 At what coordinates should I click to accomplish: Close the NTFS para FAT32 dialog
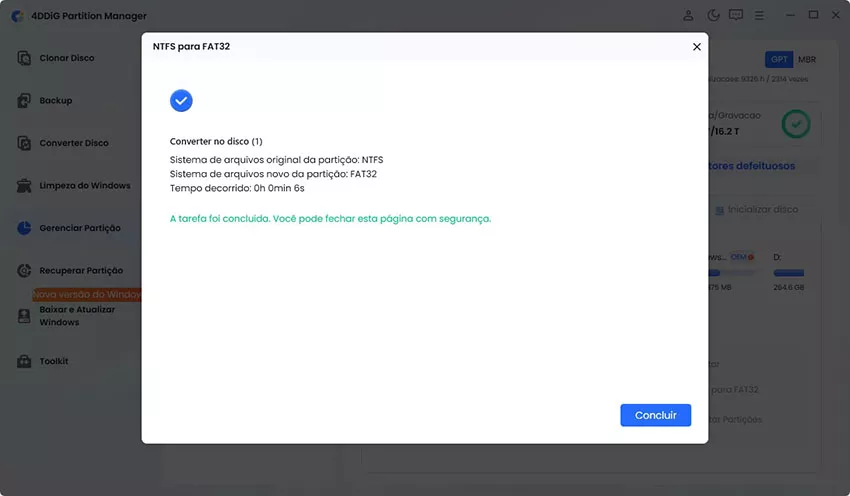point(697,47)
